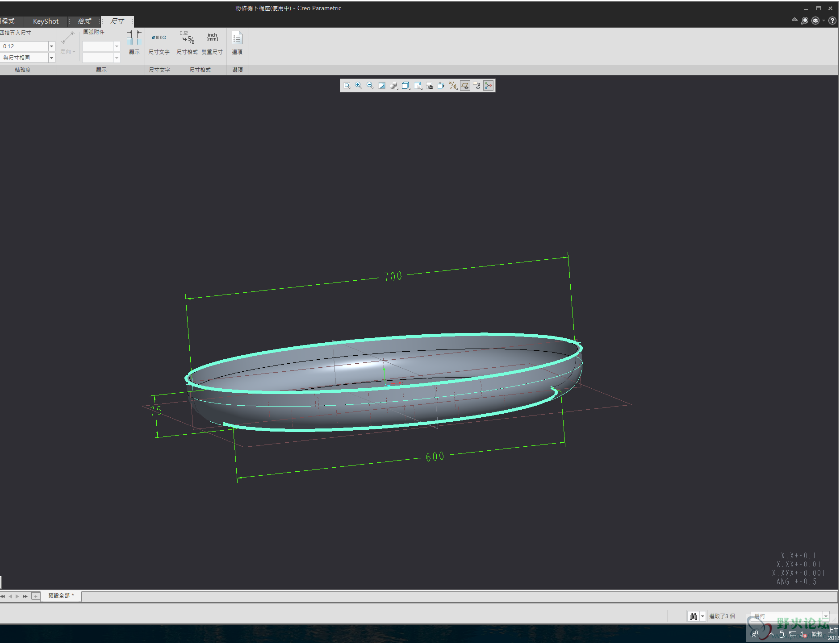Click the 0.12 precision value field
This screenshot has width=840, height=644.
(24, 46)
